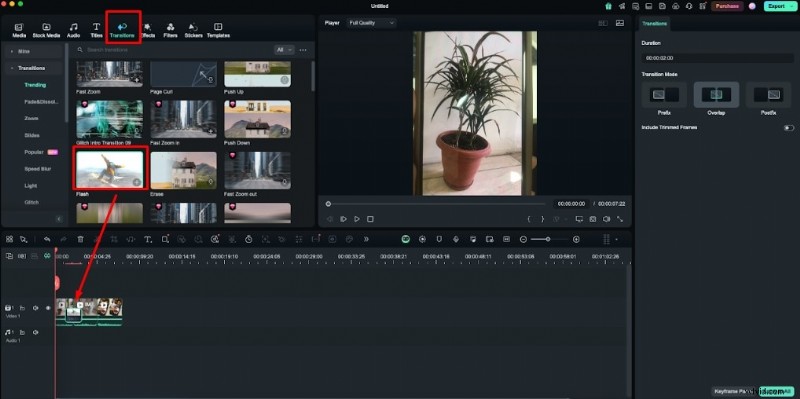Select Prefix transition mode
This screenshot has width=800, height=399.
[x=664, y=95]
